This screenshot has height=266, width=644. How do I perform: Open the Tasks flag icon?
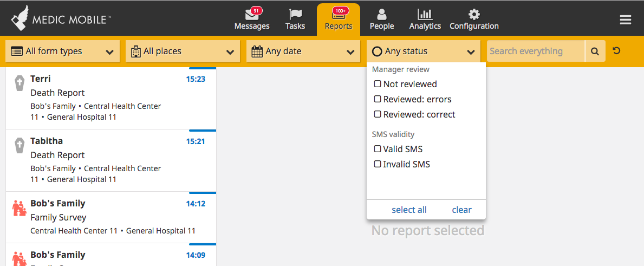295,15
